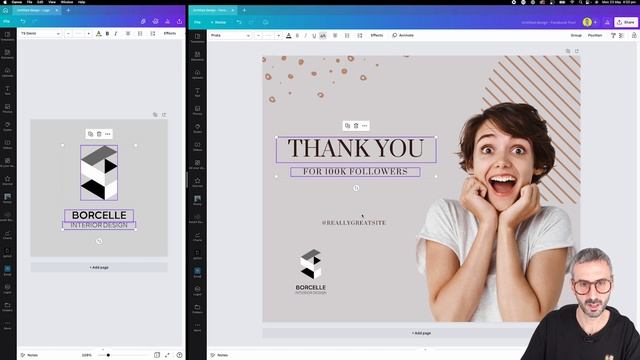Viewport: 640px width, 360px height.
Task: Toggle Bold in the right window toolbar
Action: coord(297,36)
